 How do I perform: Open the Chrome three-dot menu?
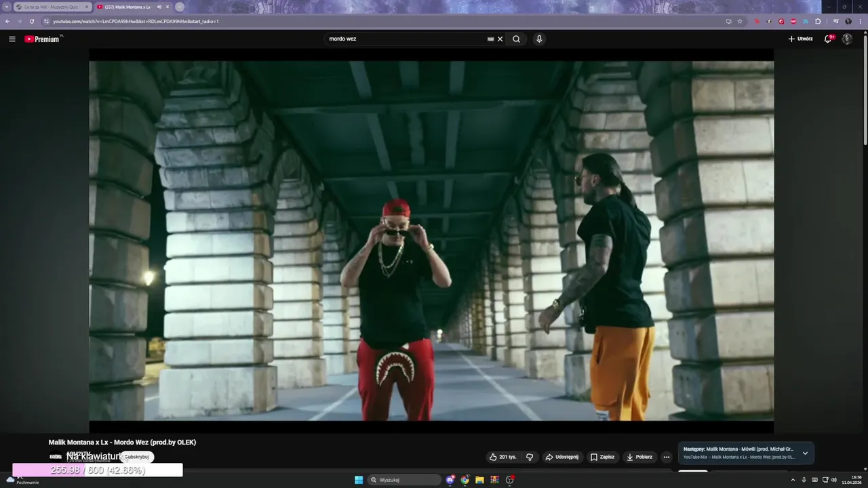[x=860, y=21]
